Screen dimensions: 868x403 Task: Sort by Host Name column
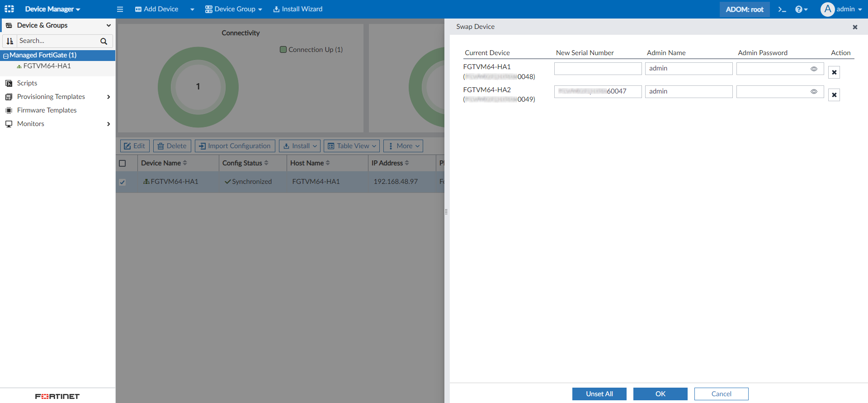[328, 163]
